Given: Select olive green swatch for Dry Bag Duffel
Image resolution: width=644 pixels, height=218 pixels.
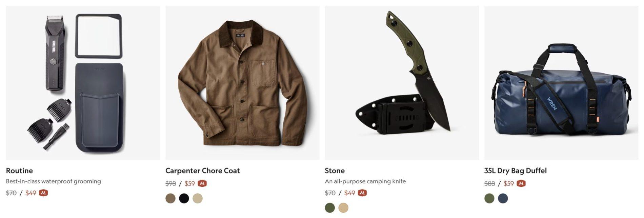Looking at the screenshot, I should (x=489, y=198).
